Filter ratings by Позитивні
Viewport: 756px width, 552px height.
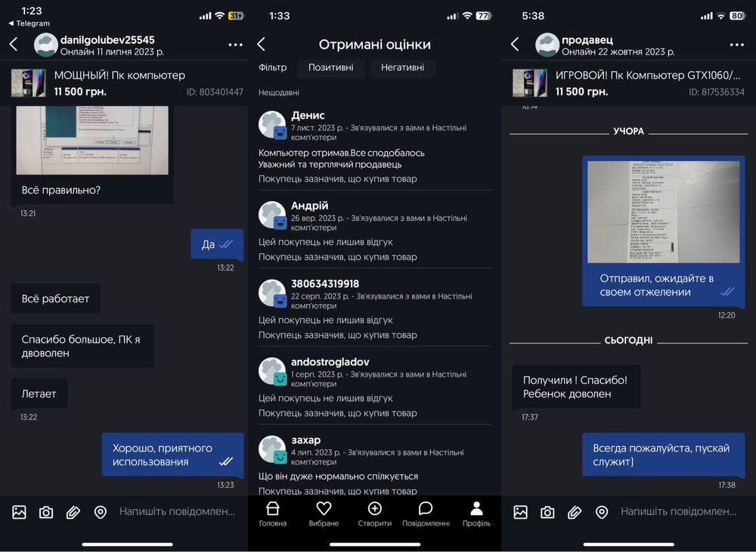point(331,67)
